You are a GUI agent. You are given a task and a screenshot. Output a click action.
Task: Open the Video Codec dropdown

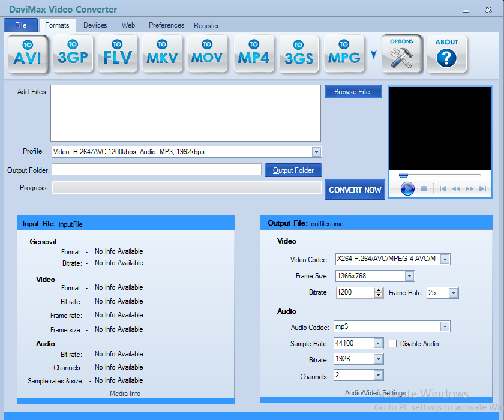point(445,259)
